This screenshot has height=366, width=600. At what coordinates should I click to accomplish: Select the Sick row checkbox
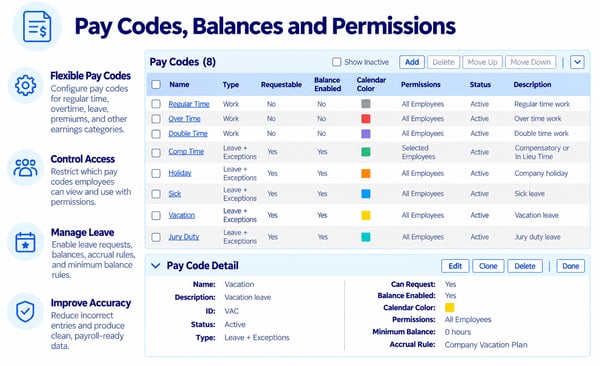[156, 194]
